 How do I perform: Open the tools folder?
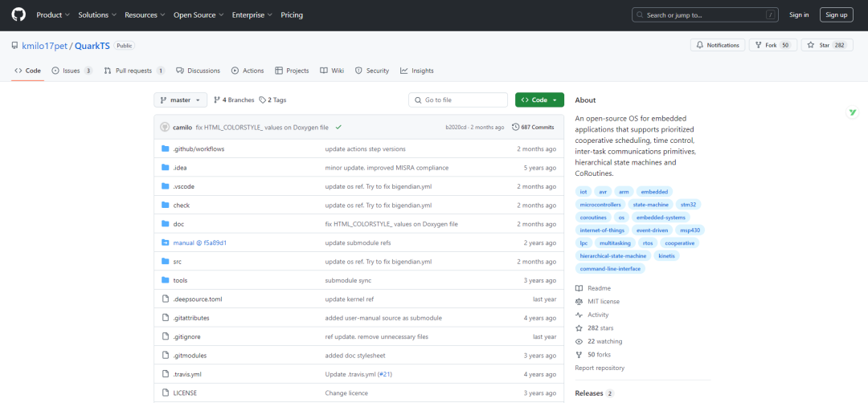point(181,280)
